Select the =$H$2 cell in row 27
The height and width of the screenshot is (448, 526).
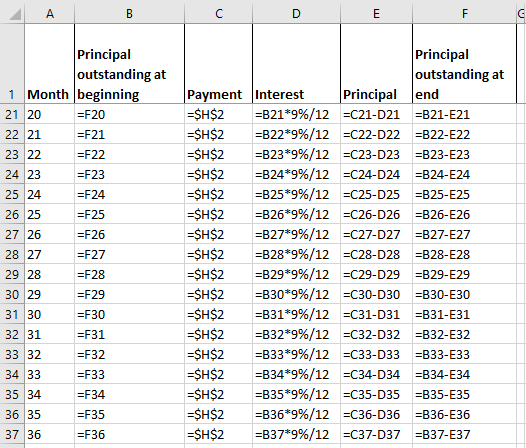218,234
